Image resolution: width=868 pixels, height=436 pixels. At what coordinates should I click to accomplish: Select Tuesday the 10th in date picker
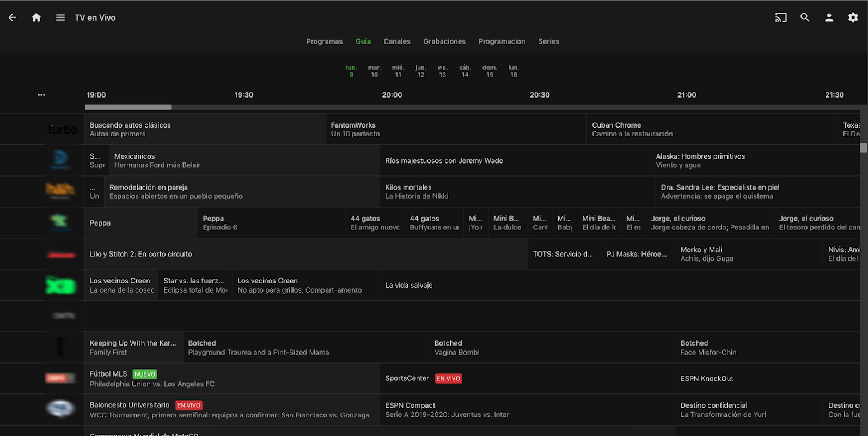pos(374,71)
